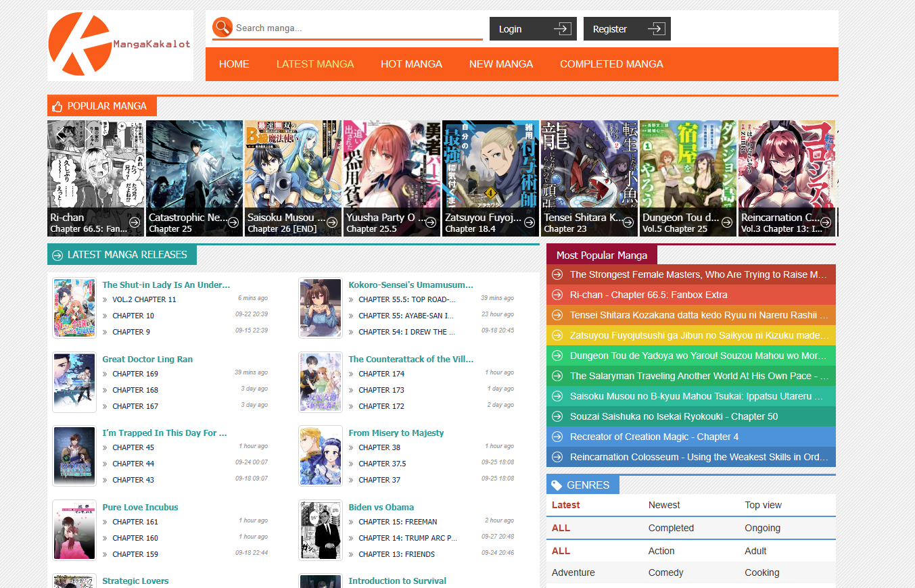Select the Cooking genre

tap(762, 572)
